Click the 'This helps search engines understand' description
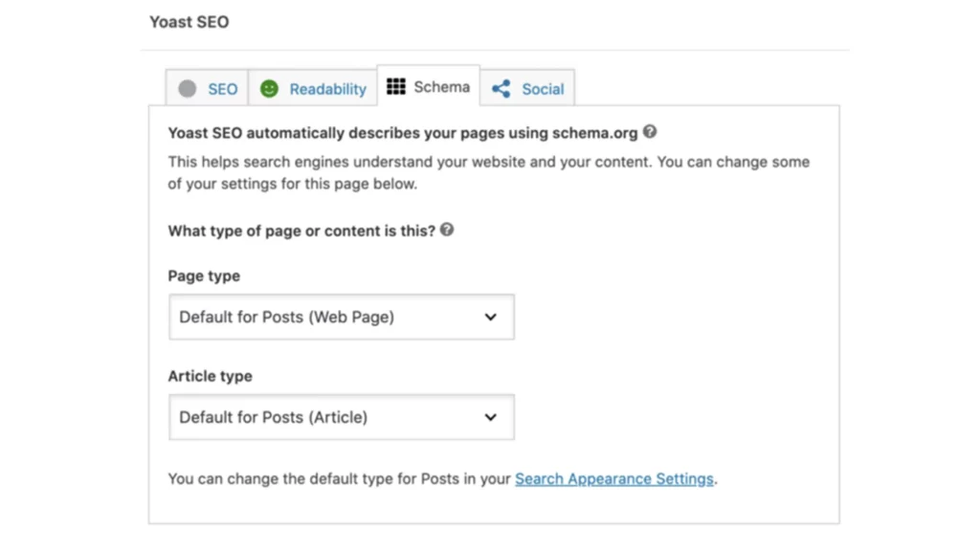The width and height of the screenshot is (980, 550). [x=489, y=172]
